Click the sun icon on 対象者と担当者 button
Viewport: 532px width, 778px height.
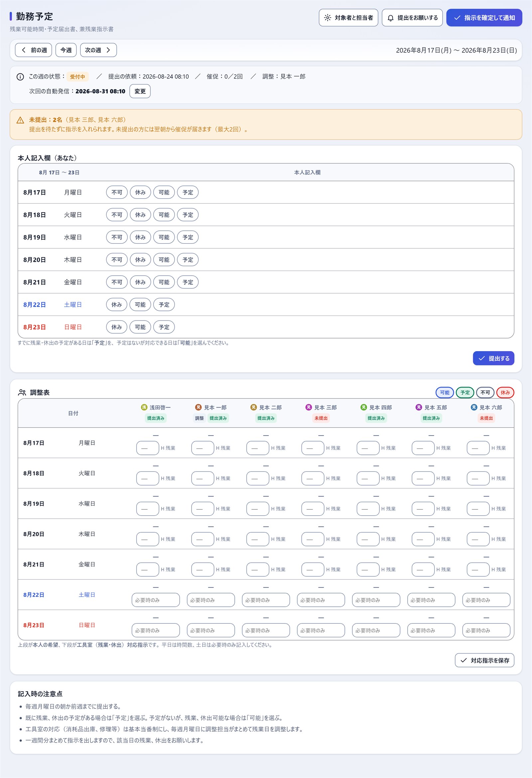click(328, 18)
